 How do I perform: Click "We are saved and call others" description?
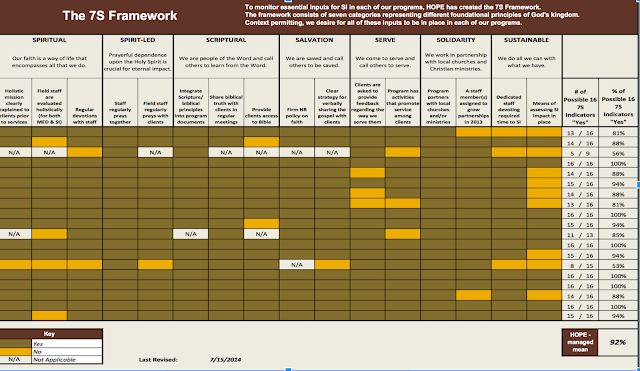click(x=314, y=62)
